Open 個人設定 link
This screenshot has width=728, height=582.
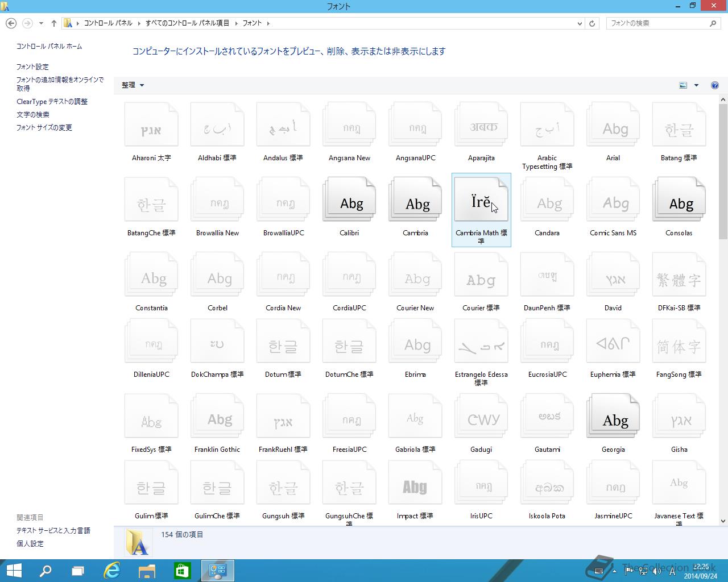click(30, 543)
